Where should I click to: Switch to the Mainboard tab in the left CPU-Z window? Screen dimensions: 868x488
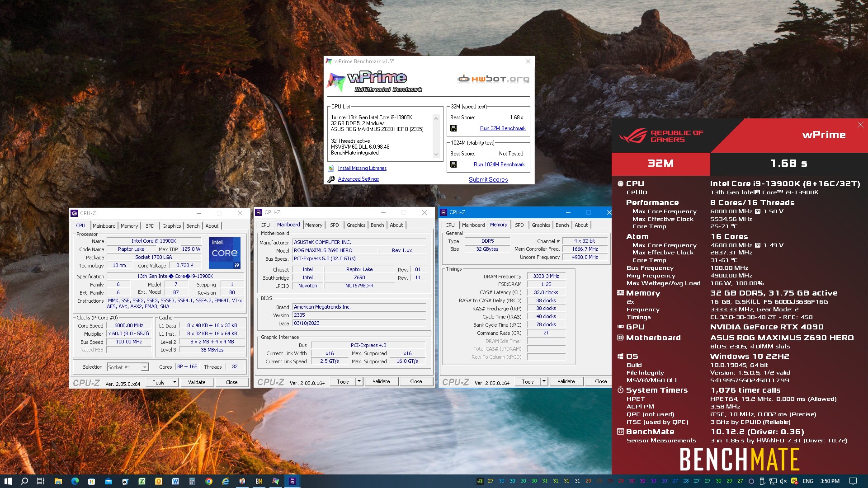pyautogui.click(x=104, y=226)
